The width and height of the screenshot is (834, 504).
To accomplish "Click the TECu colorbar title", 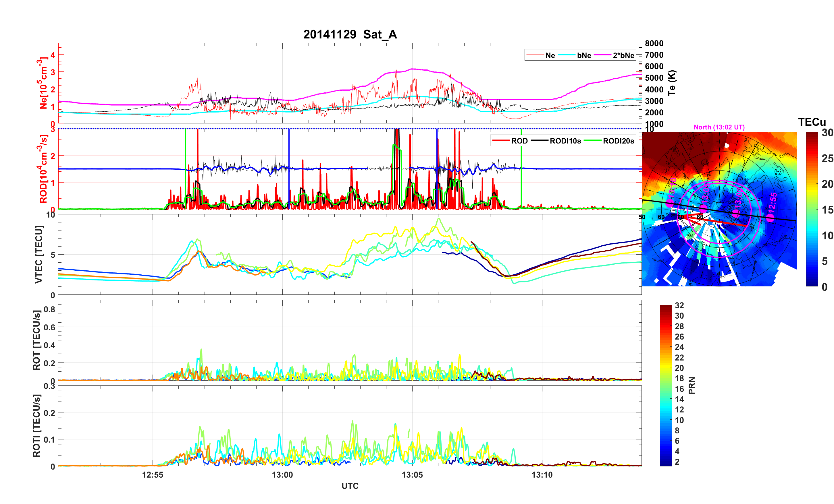I will point(812,122).
